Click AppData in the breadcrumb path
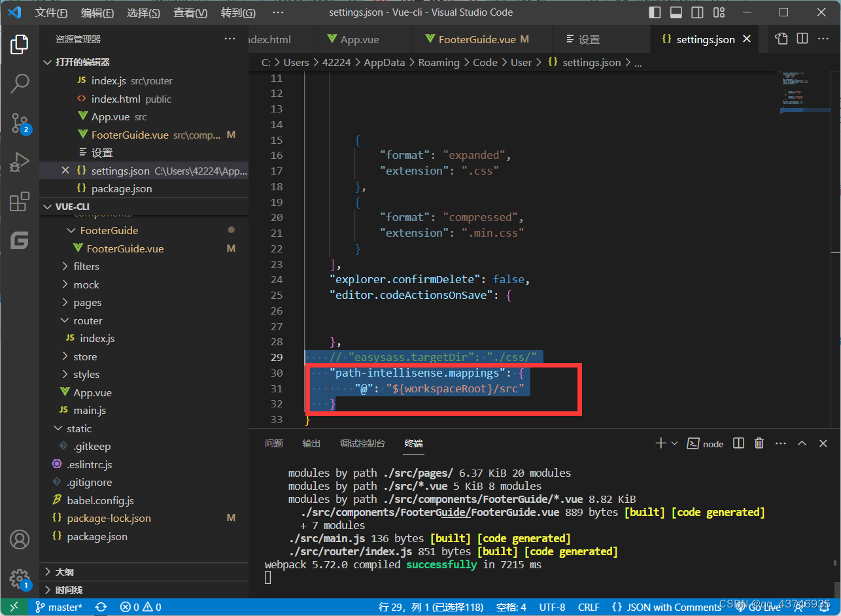The height and width of the screenshot is (616, 841). pyautogui.click(x=385, y=62)
